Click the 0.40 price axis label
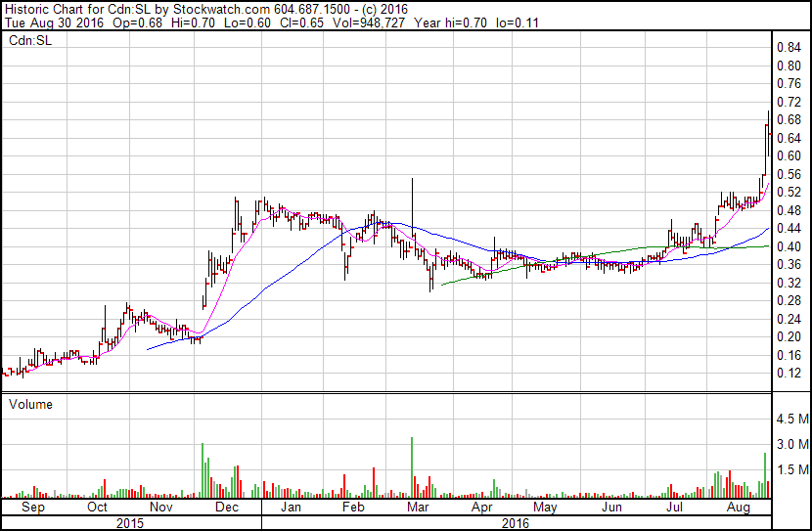 tap(789, 246)
